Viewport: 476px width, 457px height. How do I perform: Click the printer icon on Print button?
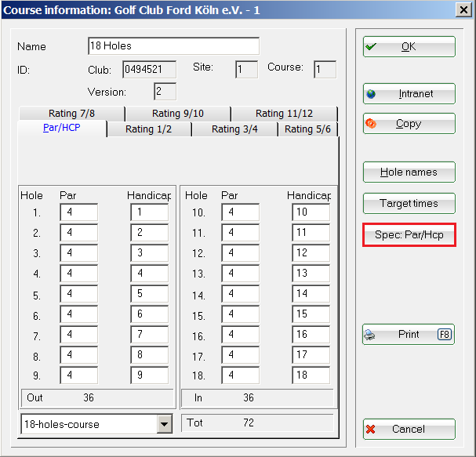coord(370,335)
